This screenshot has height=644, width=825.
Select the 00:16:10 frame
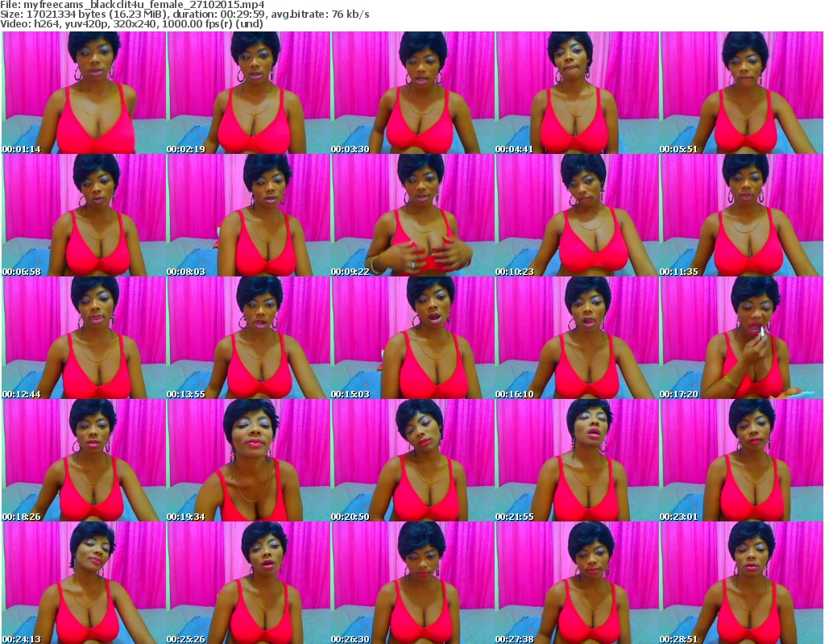pyautogui.click(x=577, y=338)
